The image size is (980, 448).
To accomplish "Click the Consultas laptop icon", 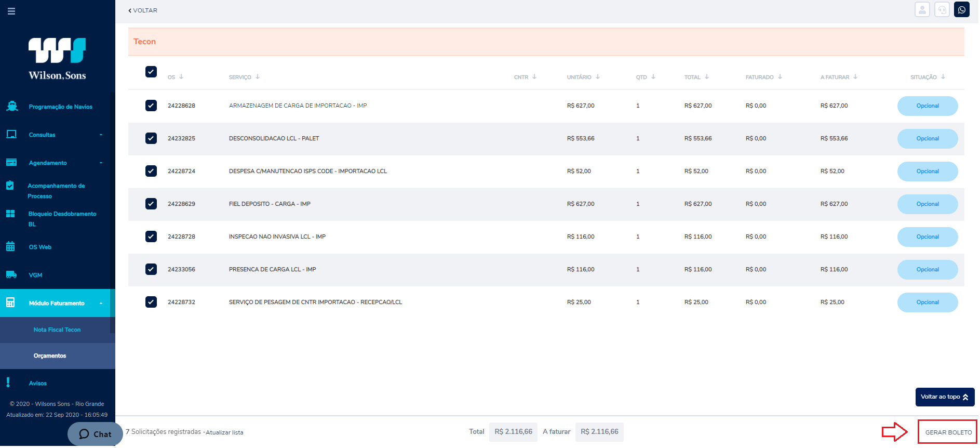I will (x=11, y=134).
